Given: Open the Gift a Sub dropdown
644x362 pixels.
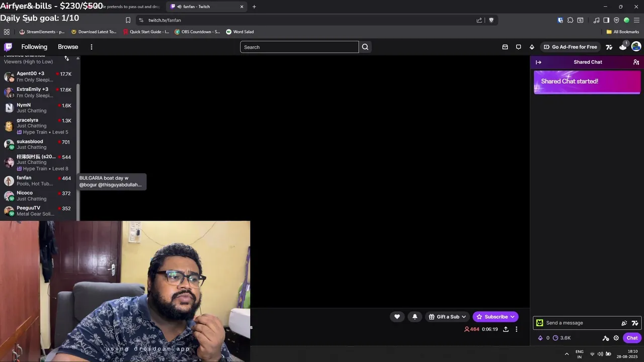Looking at the screenshot, I should click(x=447, y=317).
